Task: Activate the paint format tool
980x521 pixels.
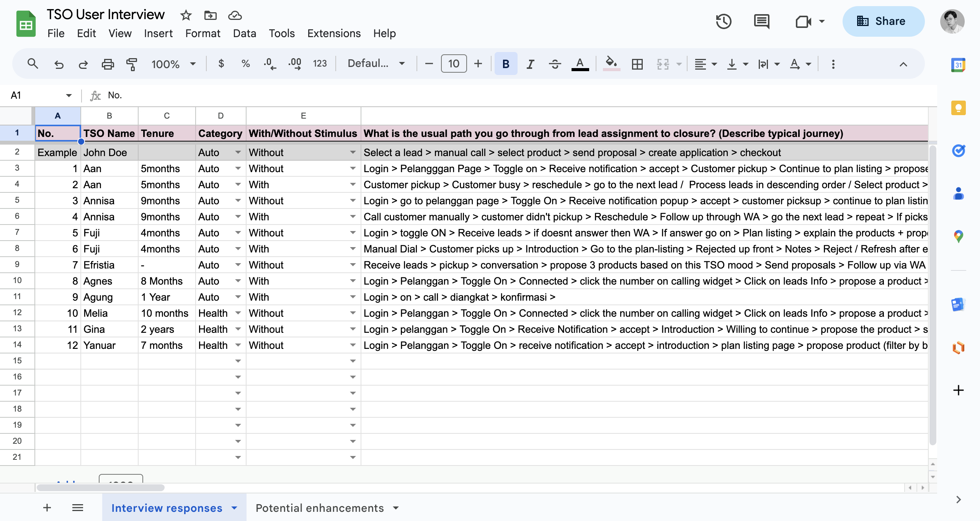Action: point(132,64)
